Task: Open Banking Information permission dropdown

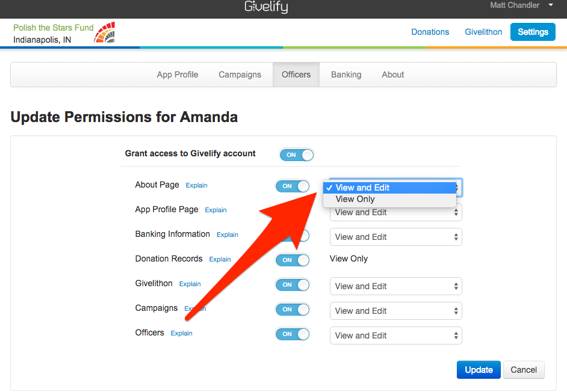Action: [x=395, y=237]
